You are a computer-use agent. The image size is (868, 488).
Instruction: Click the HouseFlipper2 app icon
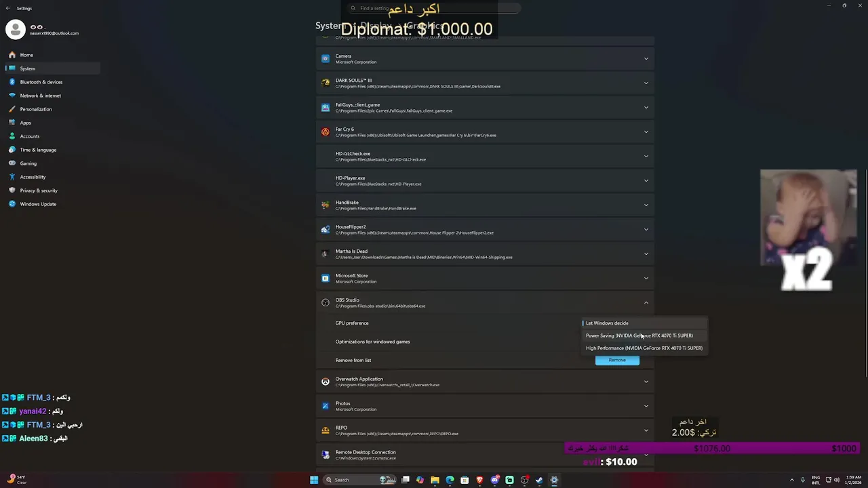pos(325,230)
